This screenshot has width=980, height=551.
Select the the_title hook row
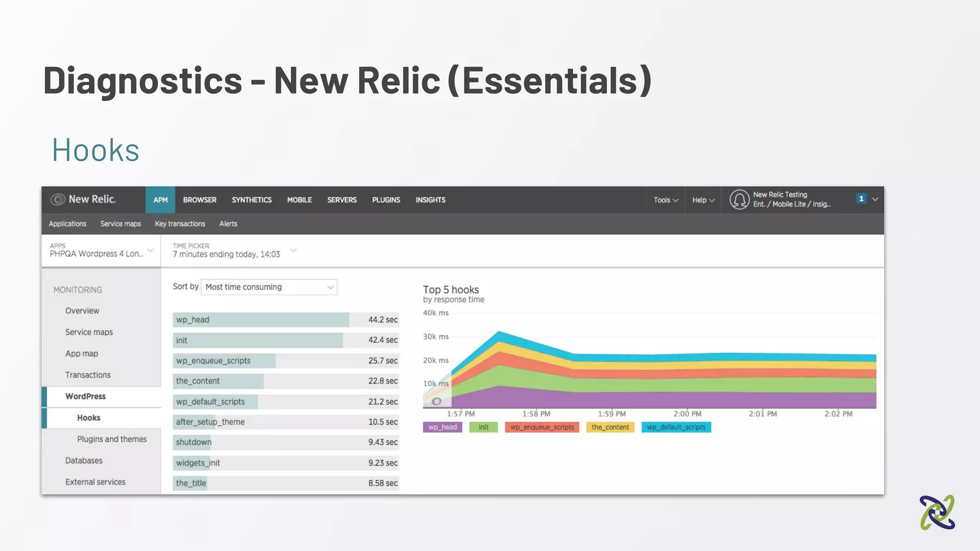point(286,483)
